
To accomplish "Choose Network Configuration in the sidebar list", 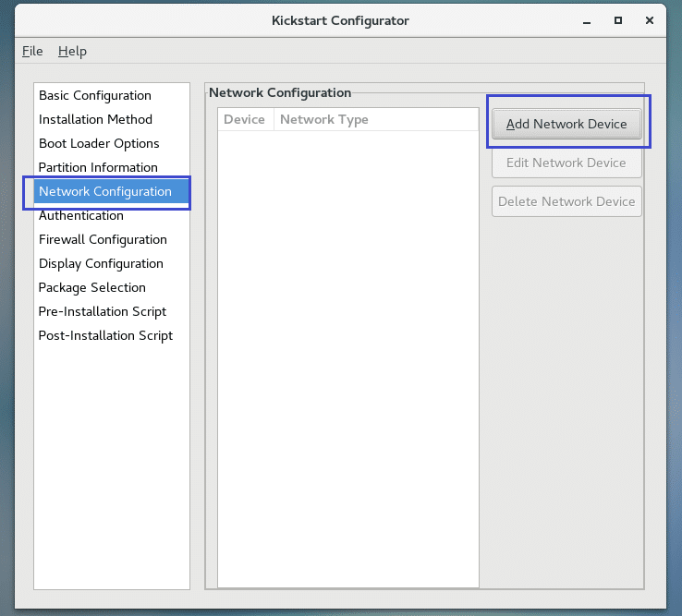I will point(105,191).
